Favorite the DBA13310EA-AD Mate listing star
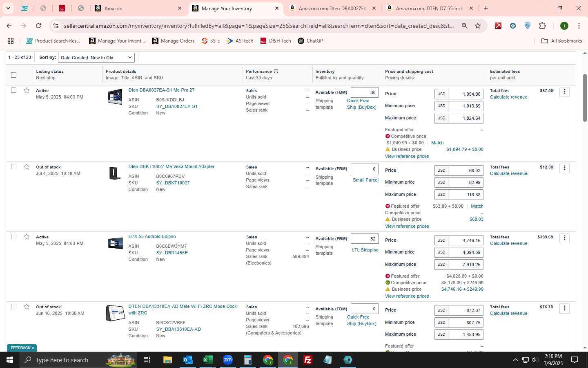Screen dimensions: 588x368 pyautogui.click(x=27, y=307)
